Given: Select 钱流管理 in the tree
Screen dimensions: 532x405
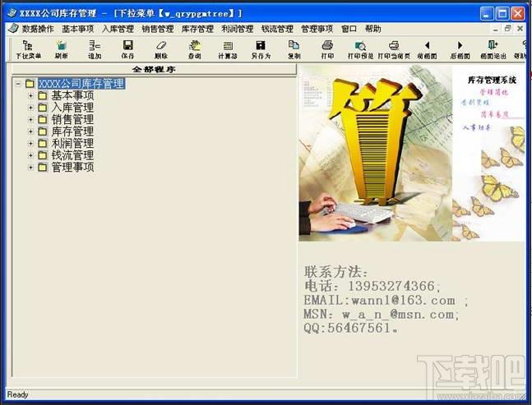Looking at the screenshot, I should [72, 155].
